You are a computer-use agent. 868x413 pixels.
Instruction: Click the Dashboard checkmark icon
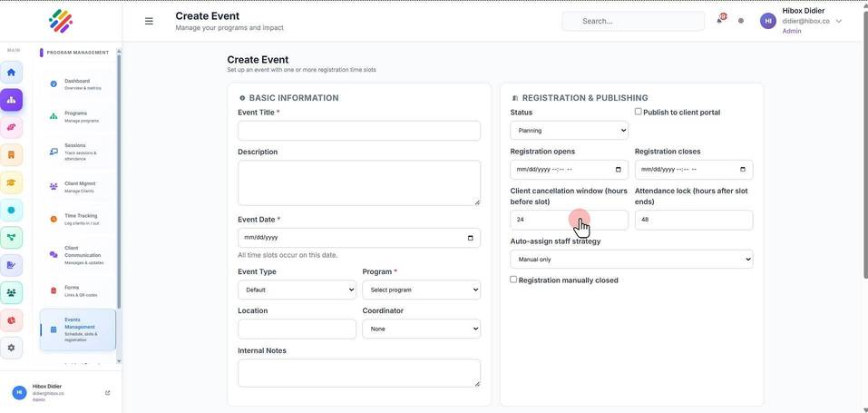[54, 84]
